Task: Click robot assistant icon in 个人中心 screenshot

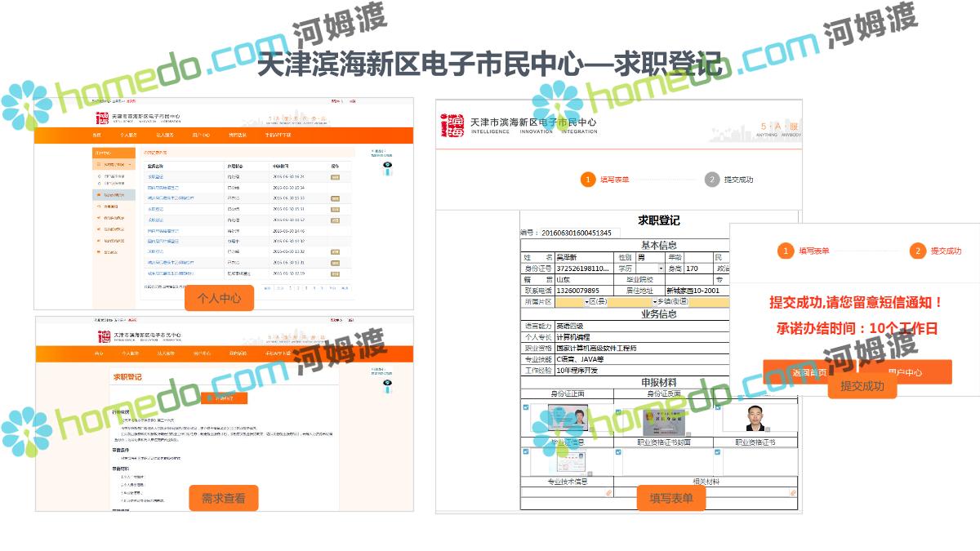Action: pyautogui.click(x=387, y=168)
